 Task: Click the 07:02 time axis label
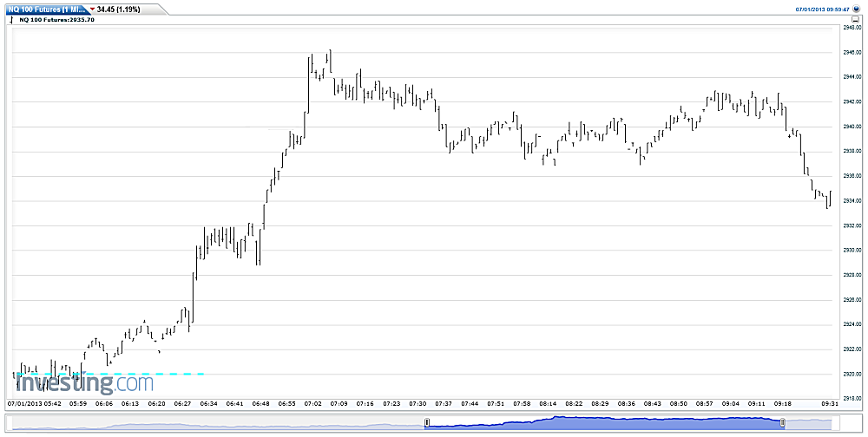pyautogui.click(x=312, y=404)
